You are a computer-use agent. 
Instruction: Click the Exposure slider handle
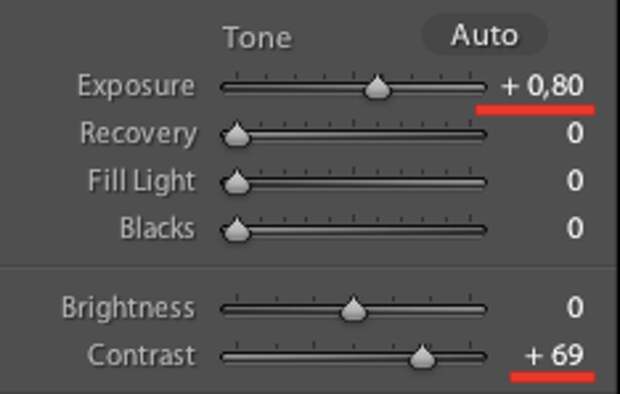(377, 87)
